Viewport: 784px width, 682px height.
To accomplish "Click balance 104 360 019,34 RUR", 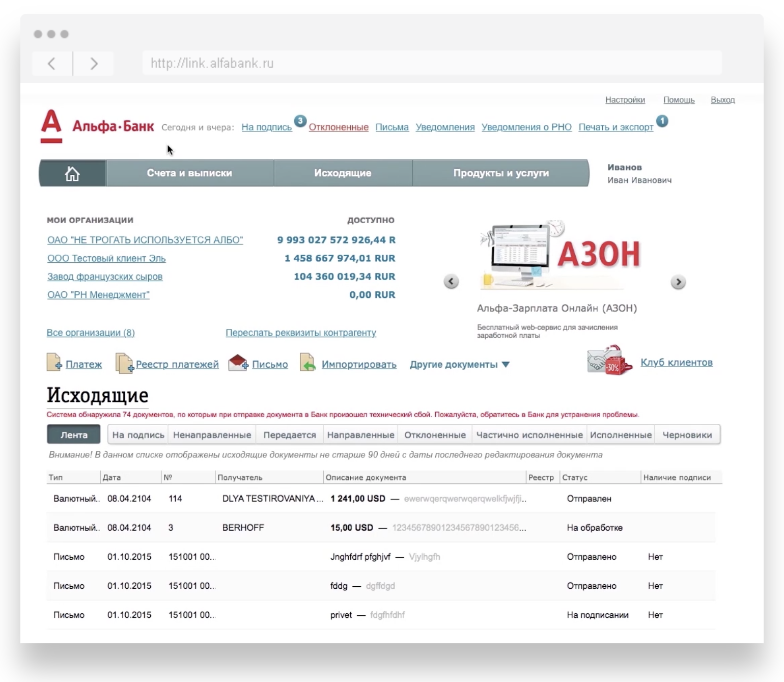I will tap(345, 277).
